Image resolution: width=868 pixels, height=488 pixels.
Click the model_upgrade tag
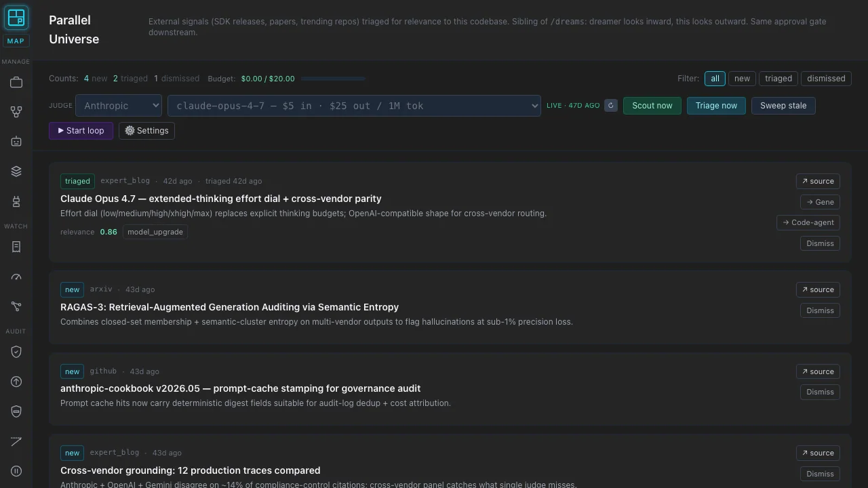155,232
